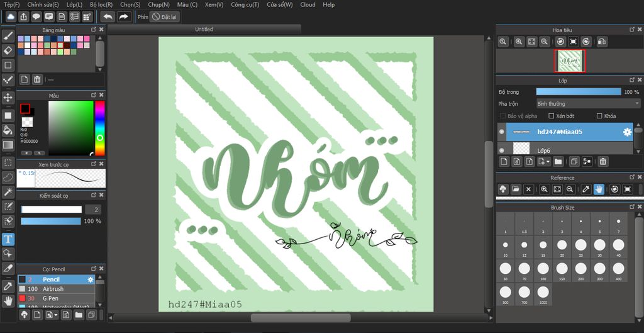Add a new layer folder
The height and width of the screenshot is (333, 644).
tap(558, 162)
